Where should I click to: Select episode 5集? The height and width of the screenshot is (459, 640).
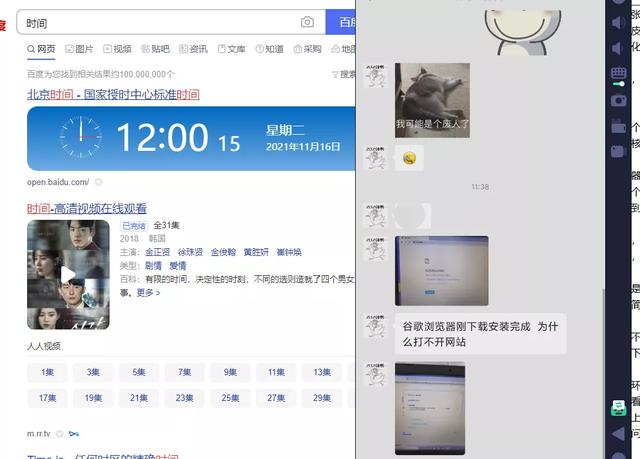tap(139, 372)
